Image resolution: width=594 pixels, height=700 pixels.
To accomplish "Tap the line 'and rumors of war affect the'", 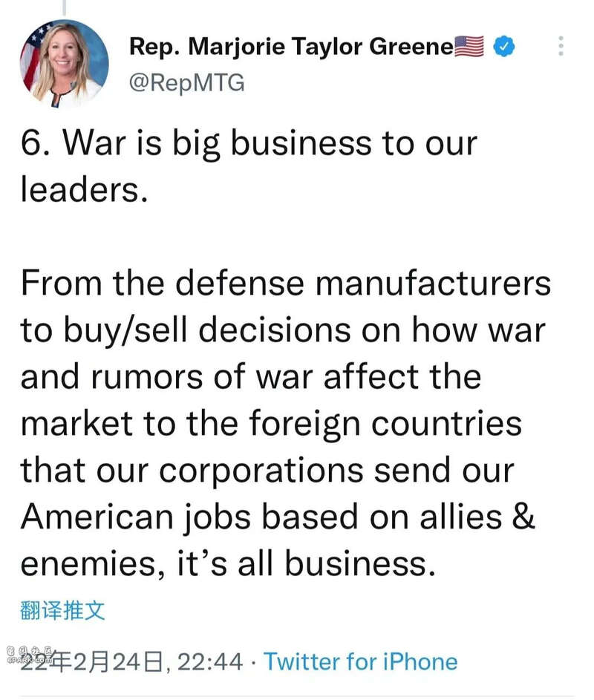I will (250, 376).
